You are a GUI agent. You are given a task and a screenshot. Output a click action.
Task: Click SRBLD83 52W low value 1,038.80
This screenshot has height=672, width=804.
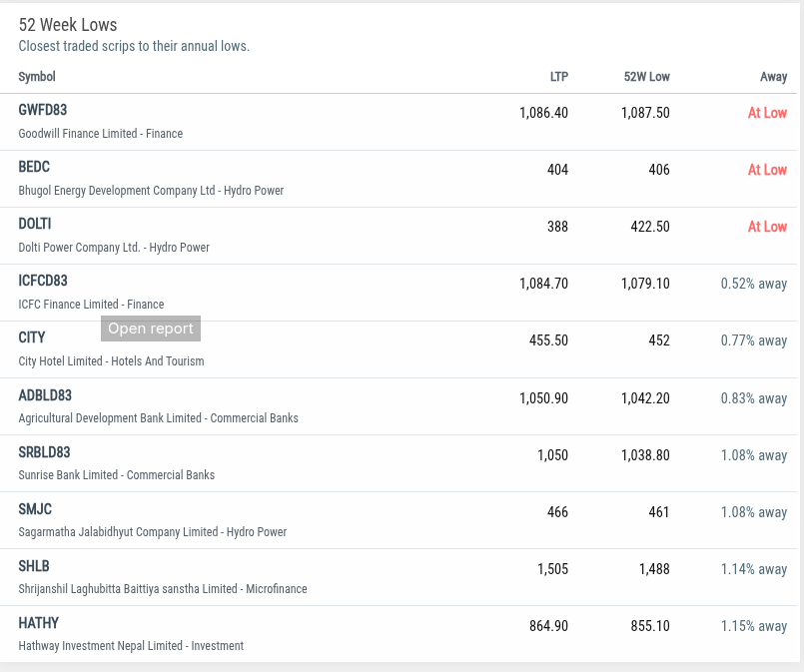pos(645,455)
